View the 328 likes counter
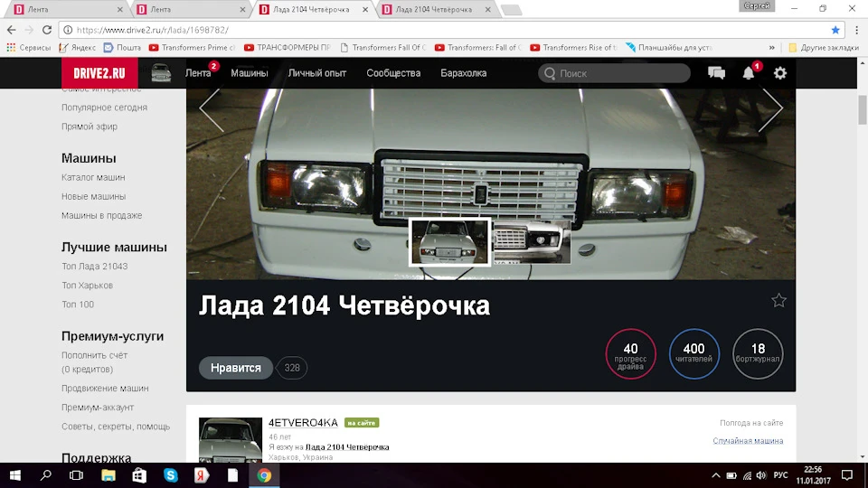Viewport: 868px width, 488px height. (x=292, y=368)
